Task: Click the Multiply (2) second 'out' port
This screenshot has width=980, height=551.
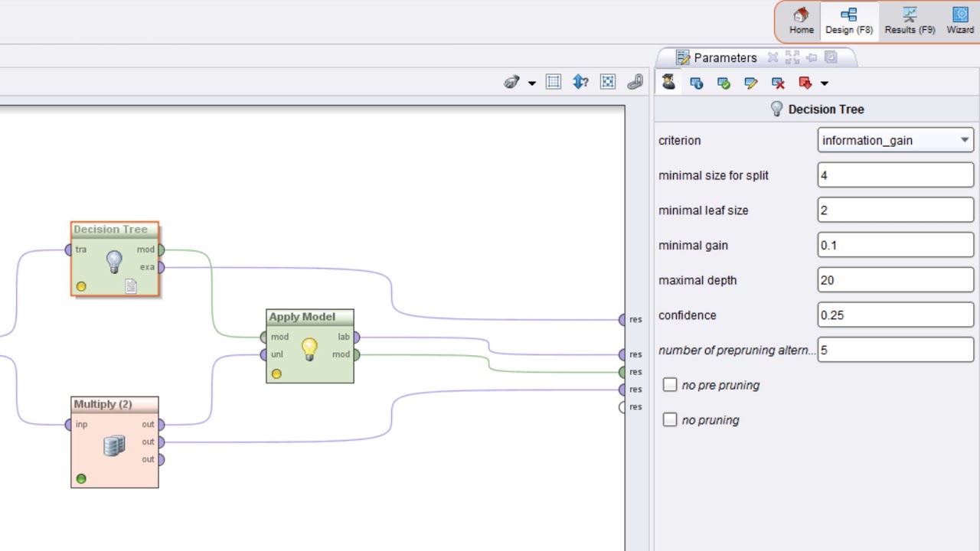Action: point(160,442)
